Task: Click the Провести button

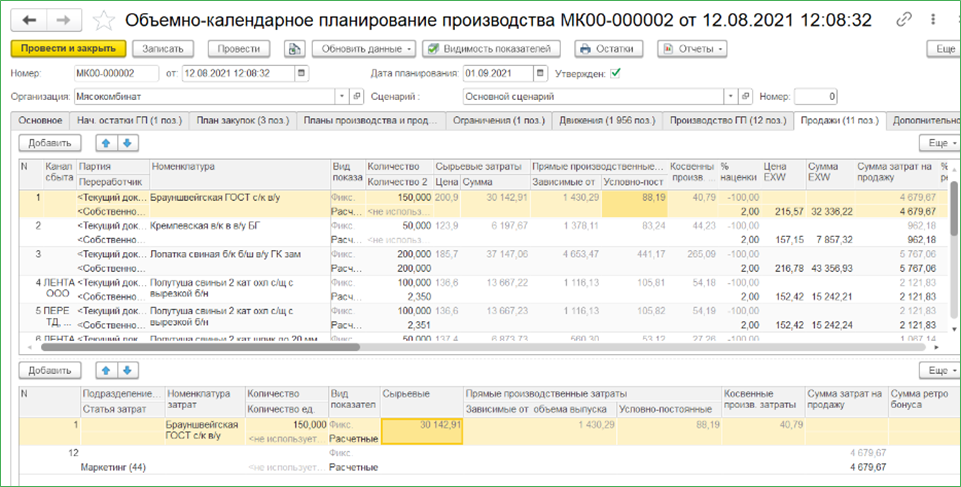Action: pos(238,49)
